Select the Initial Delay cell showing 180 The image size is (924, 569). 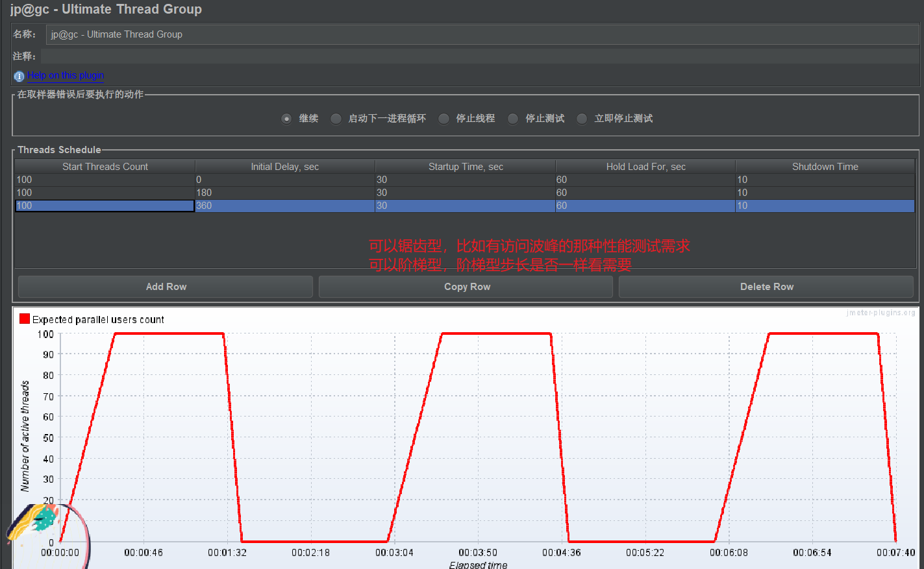tap(285, 193)
